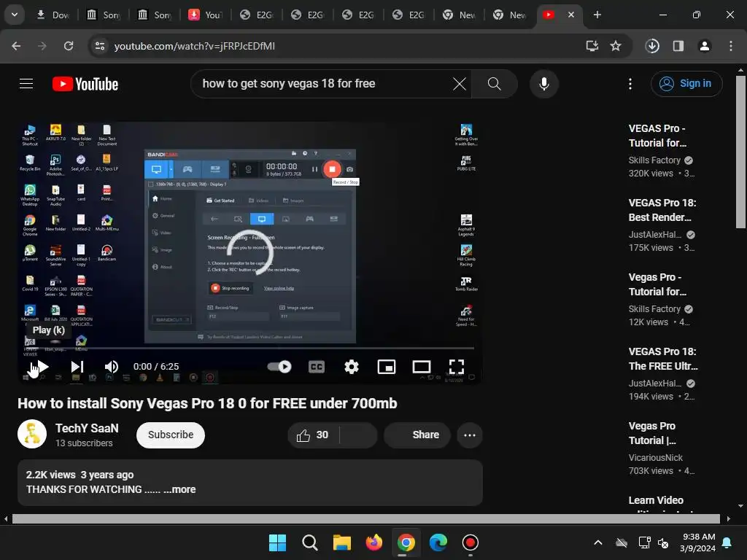747x560 pixels.
Task: Click the search magnifier button
Action: click(494, 84)
